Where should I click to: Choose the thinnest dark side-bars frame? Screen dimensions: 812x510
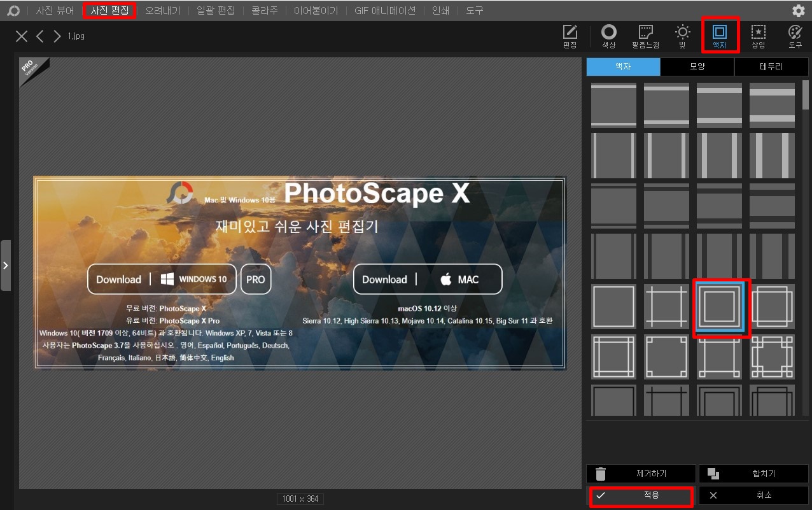click(x=613, y=256)
